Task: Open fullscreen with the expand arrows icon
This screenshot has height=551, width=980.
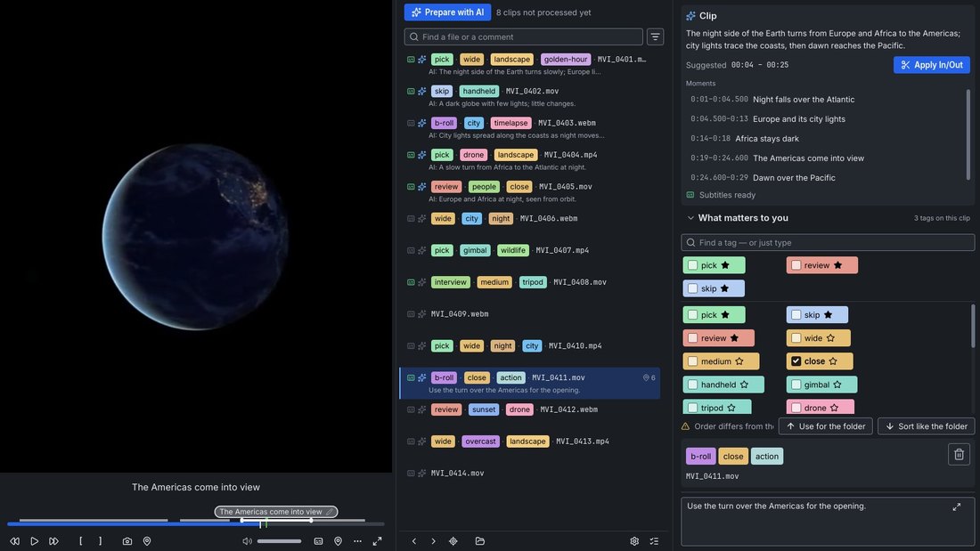Action: pyautogui.click(x=378, y=541)
